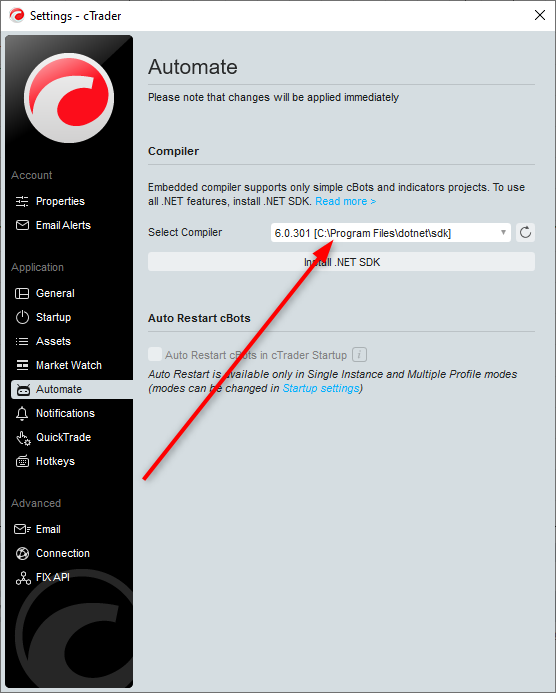
Task: Click the Email Alerts envelope icon
Action: tap(22, 225)
